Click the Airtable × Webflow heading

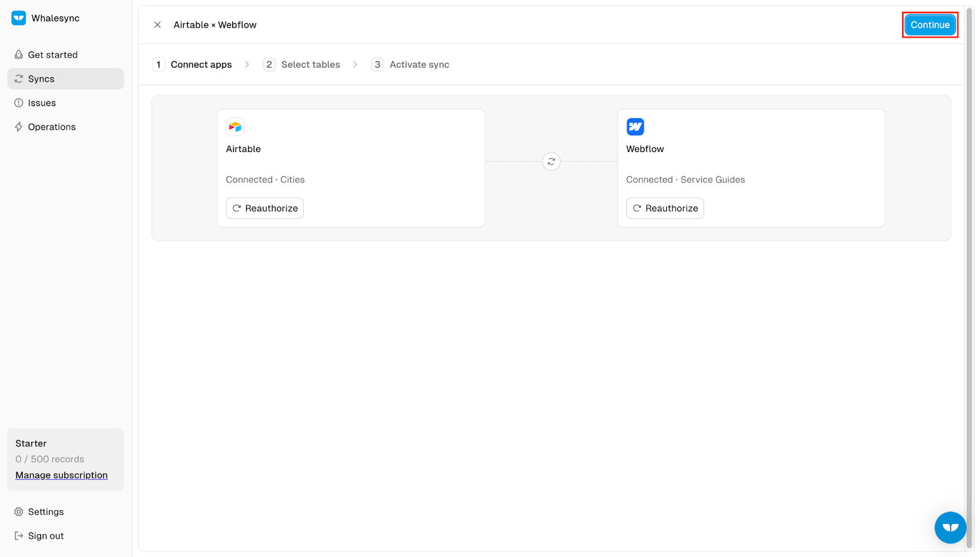[215, 25]
